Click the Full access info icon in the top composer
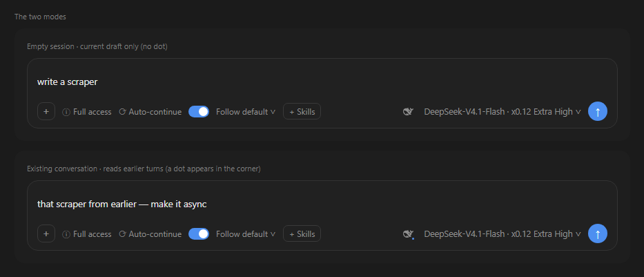Image resolution: width=644 pixels, height=277 pixels. (66, 112)
